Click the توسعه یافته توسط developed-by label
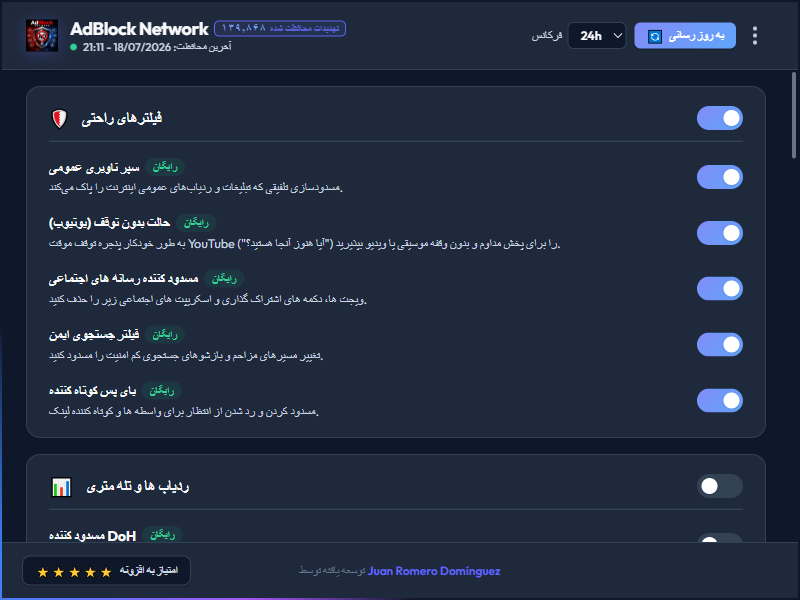 pyautogui.click(x=332, y=571)
